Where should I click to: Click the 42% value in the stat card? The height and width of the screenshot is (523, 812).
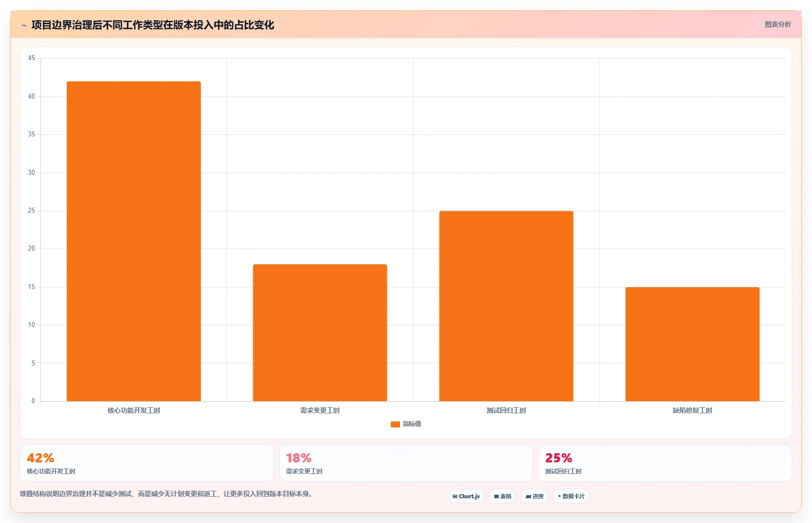coord(40,458)
